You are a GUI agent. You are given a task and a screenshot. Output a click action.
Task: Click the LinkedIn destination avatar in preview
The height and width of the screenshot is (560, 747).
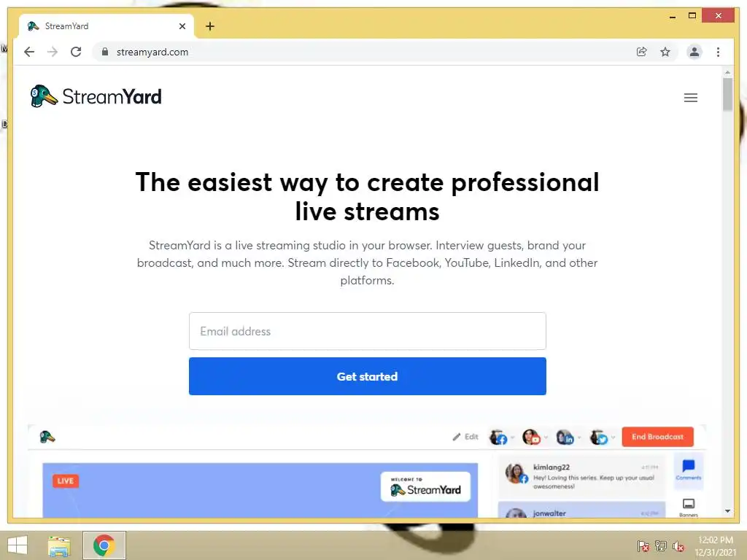pos(565,437)
